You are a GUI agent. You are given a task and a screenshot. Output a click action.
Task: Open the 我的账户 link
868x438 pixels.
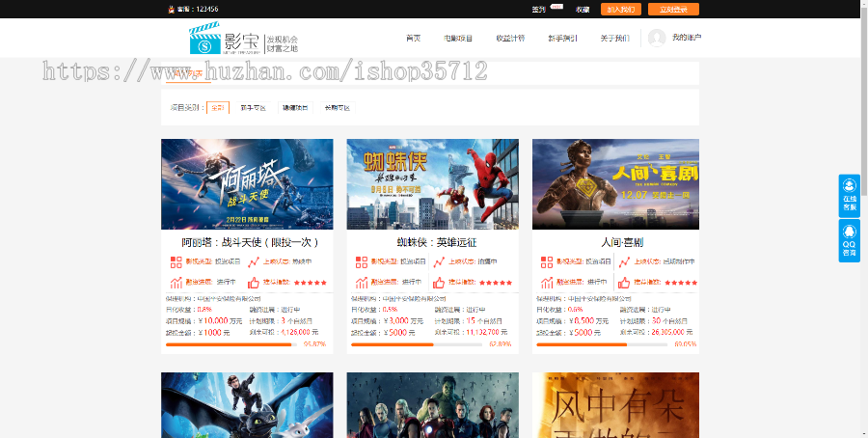687,38
